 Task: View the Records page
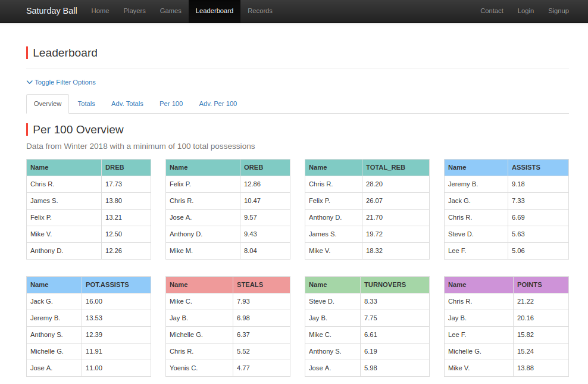point(260,11)
